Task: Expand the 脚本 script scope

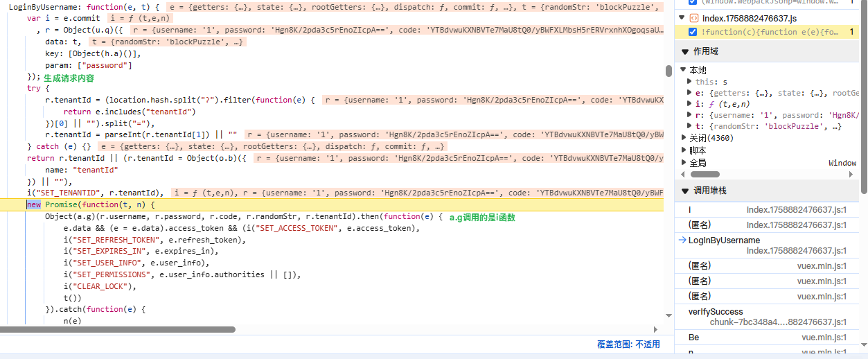Action: point(683,150)
